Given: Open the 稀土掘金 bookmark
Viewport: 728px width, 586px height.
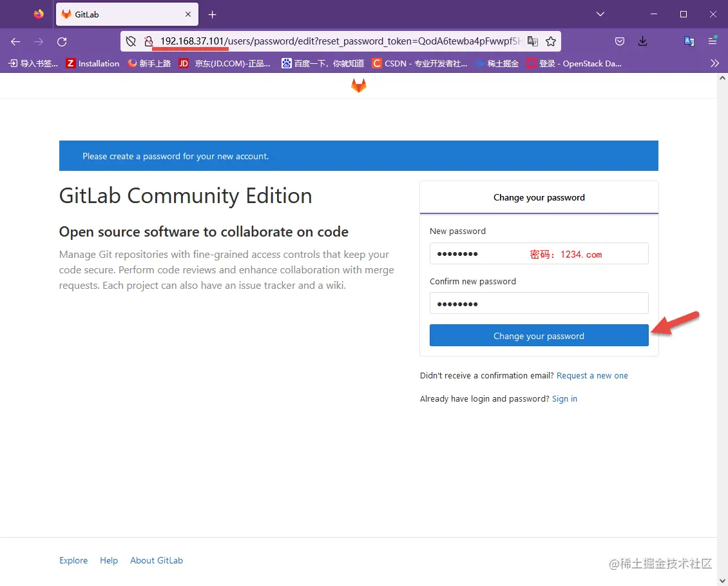Looking at the screenshot, I should (497, 64).
